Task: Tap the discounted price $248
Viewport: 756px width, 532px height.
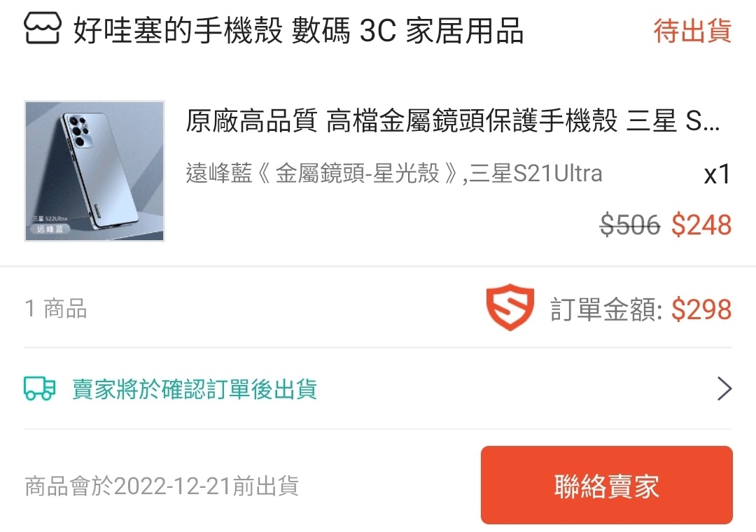Action: tap(701, 225)
